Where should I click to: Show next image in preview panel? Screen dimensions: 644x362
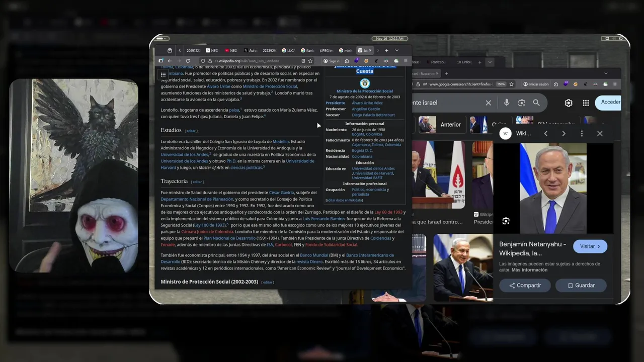(563, 133)
